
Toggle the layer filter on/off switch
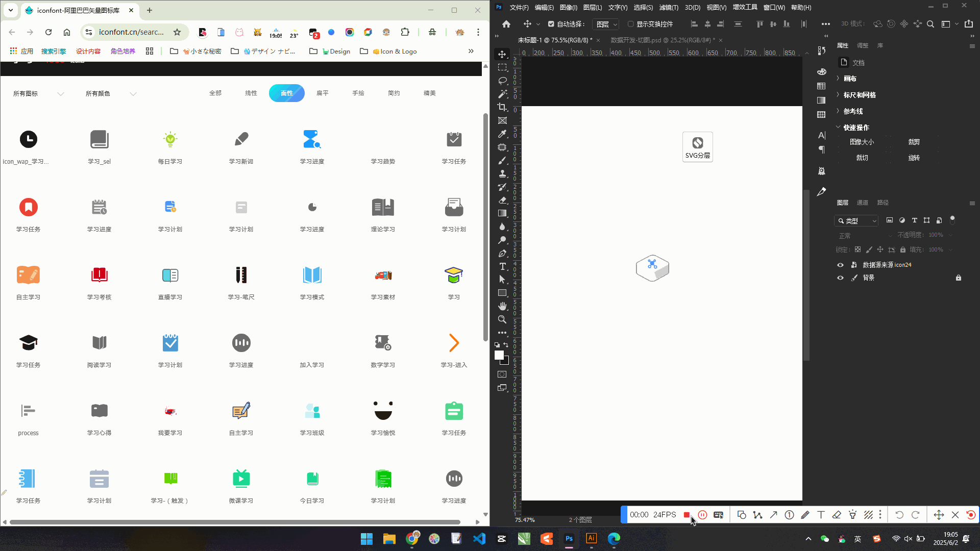tap(952, 220)
